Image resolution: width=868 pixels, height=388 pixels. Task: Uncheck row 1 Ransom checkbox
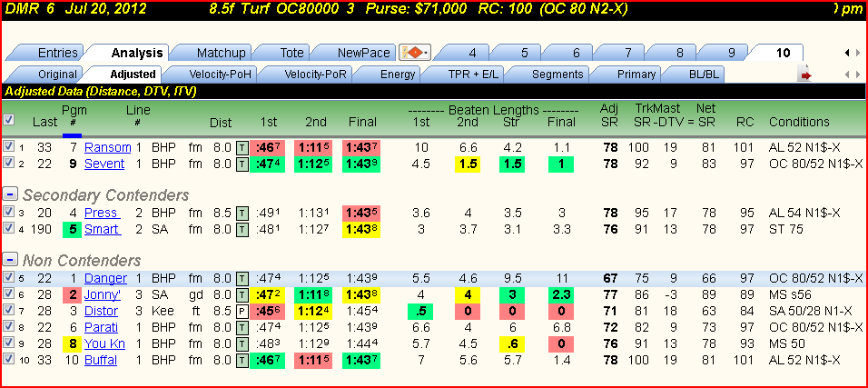pyautogui.click(x=8, y=147)
